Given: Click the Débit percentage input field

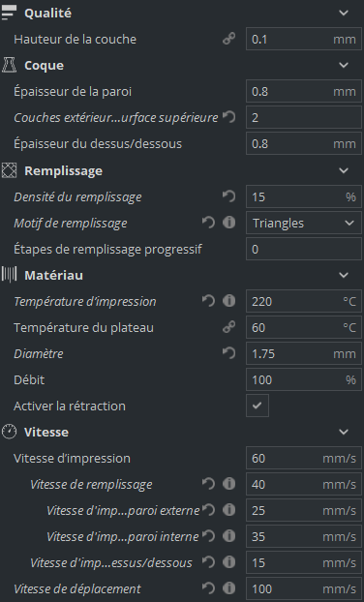Looking at the screenshot, I should pos(304,379).
